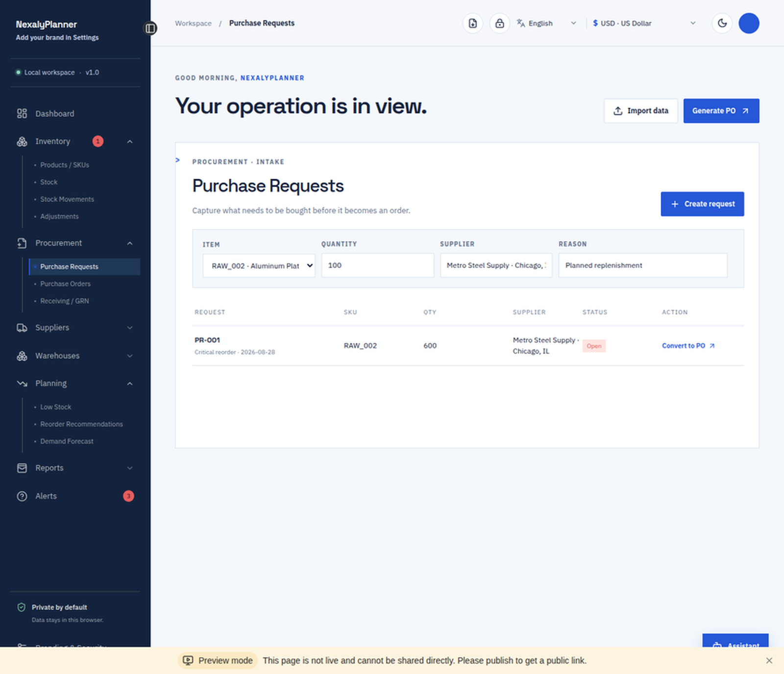Click the Inventory red notification badge
Viewport: 784px width, 674px height.
(x=98, y=142)
